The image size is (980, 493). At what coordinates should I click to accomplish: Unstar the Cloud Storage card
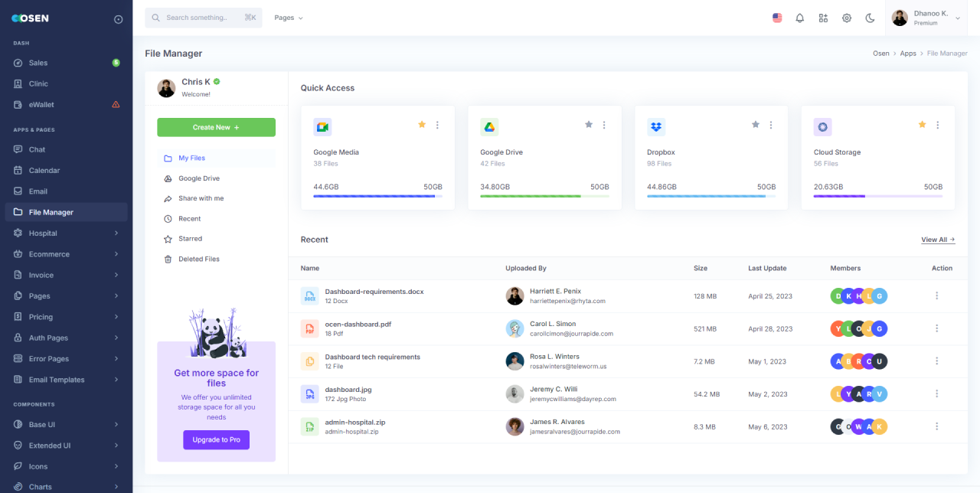[x=922, y=124]
